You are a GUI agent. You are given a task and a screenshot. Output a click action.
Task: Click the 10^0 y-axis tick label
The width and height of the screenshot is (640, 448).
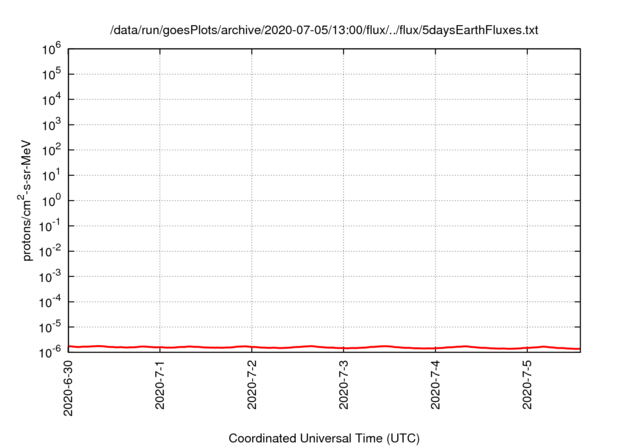51,200
